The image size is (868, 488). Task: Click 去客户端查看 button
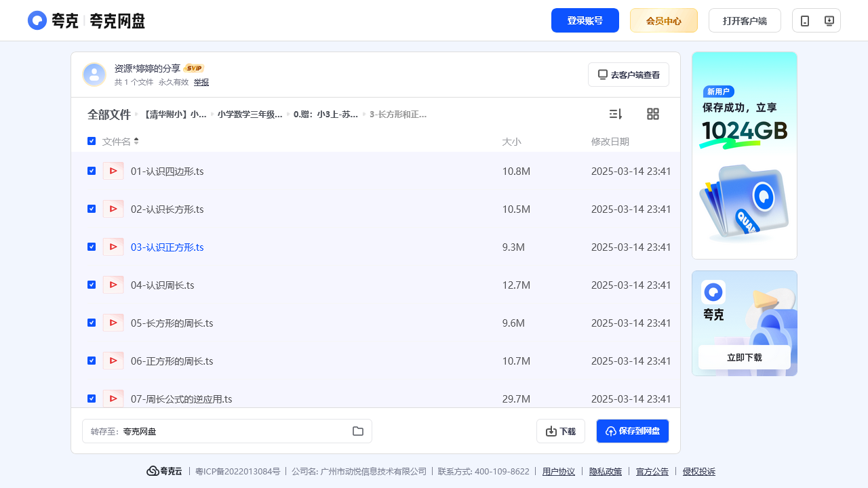(629, 75)
